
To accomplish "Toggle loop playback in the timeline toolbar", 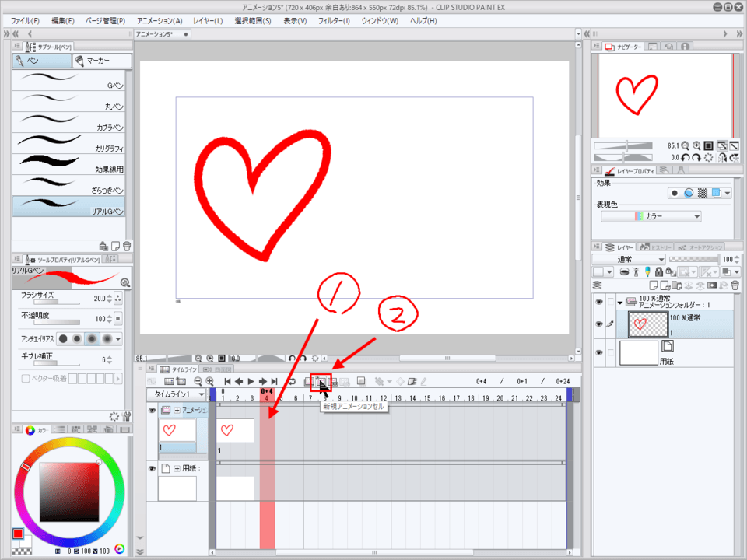I will tap(291, 382).
